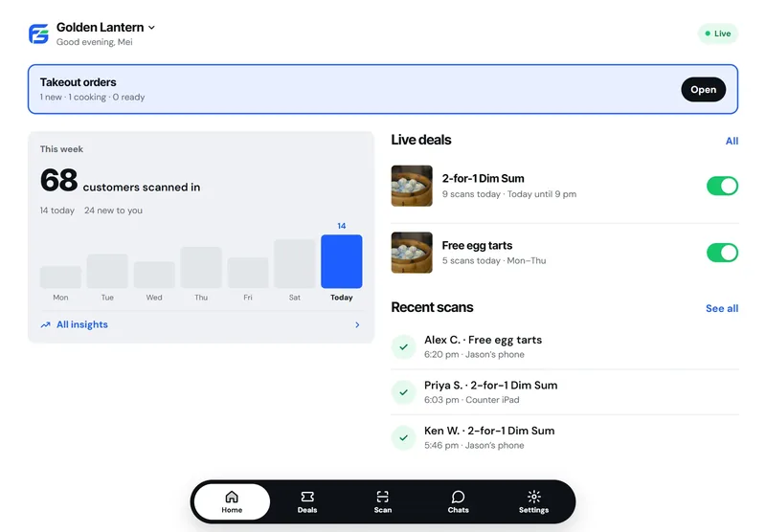Image resolution: width=766 pixels, height=532 pixels.
Task: Click the checkmark icon for Alex C. scan
Action: (x=403, y=347)
